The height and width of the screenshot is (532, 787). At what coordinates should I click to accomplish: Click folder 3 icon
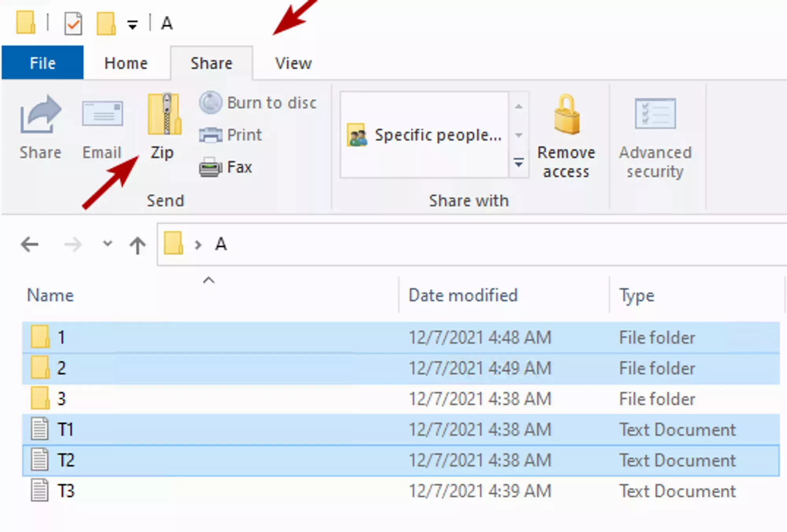click(40, 398)
